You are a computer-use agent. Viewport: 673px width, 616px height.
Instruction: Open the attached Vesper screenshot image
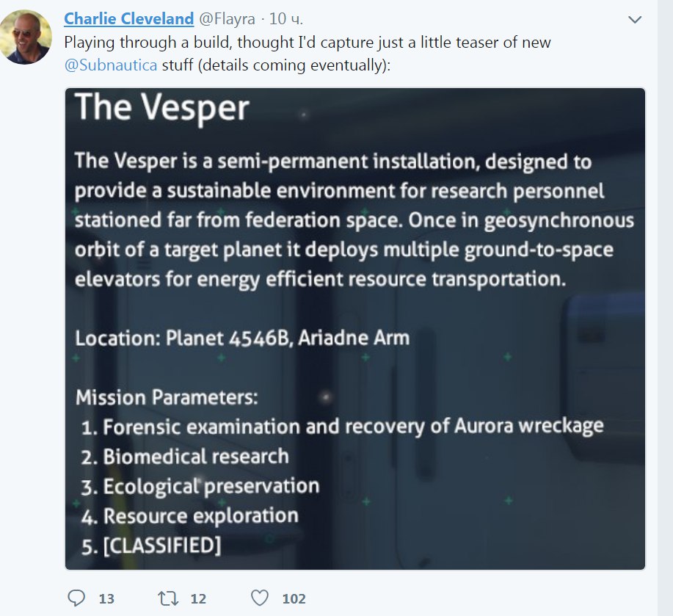pyautogui.click(x=355, y=329)
